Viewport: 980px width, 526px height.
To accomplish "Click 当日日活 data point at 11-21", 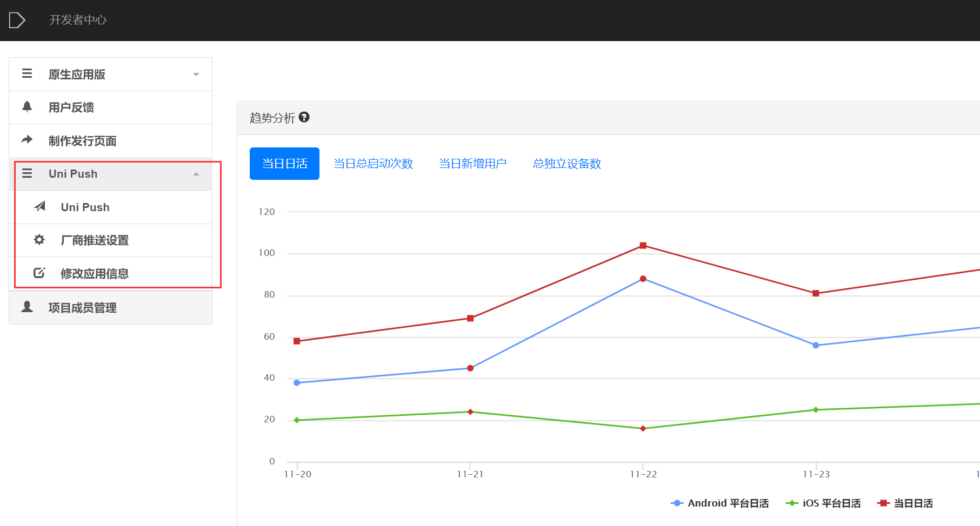I will click(470, 319).
